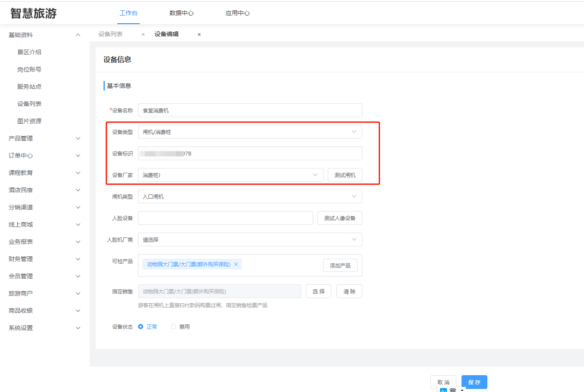Remove the 动物园大门票 product tag

pos(236,264)
